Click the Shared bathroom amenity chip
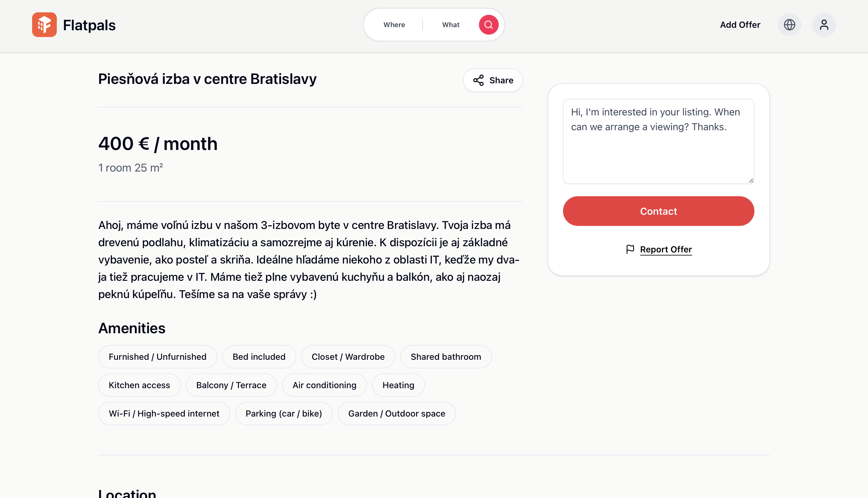This screenshot has height=498, width=868. (446, 357)
